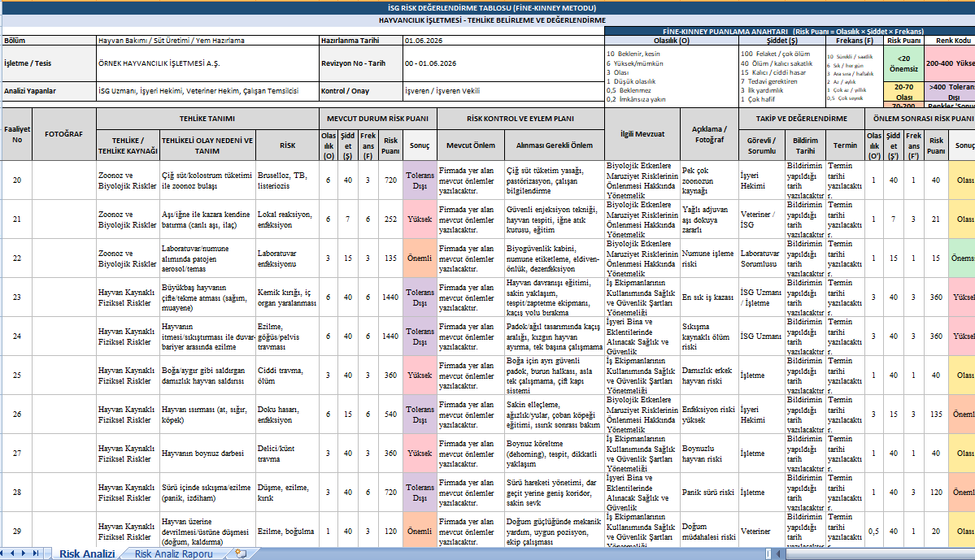
Task: Select the 'Düşme, ezilme, kırık' risk cell
Action: tap(287, 493)
